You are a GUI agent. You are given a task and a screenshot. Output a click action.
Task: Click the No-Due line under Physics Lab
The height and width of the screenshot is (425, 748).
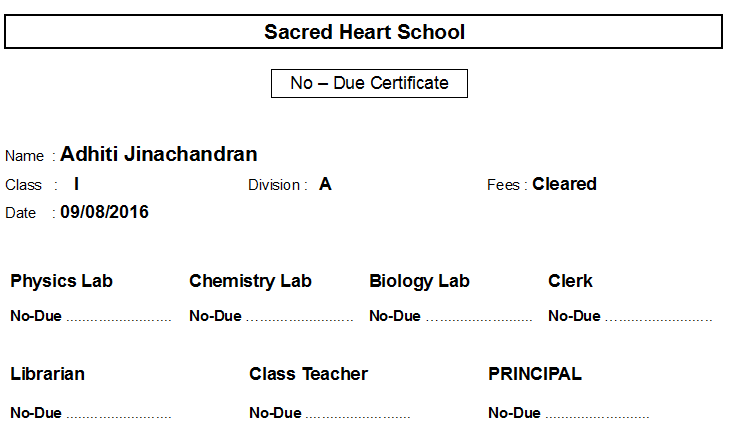(x=90, y=317)
